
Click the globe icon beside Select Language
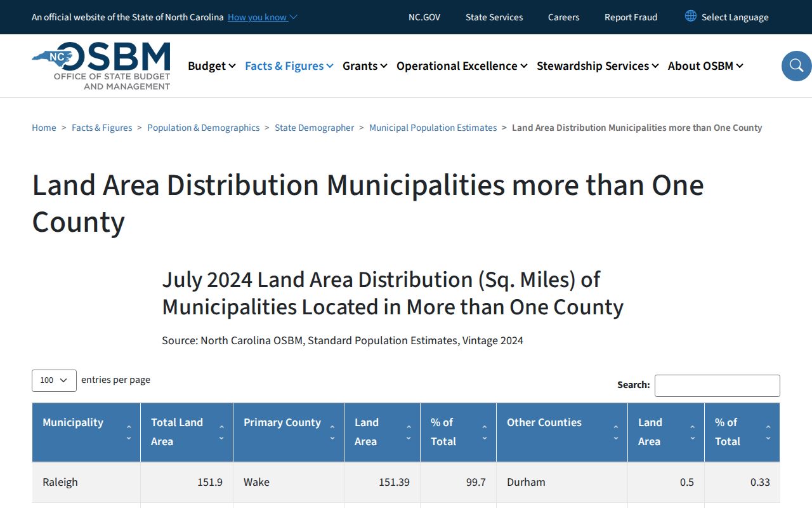click(691, 17)
